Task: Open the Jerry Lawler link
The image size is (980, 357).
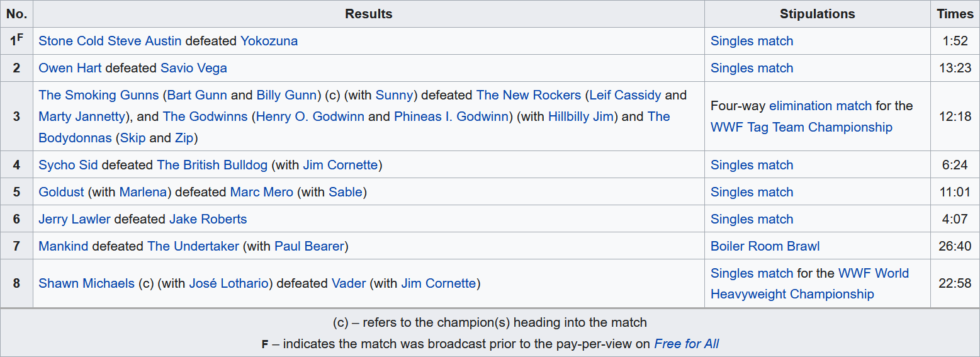Action: (x=74, y=219)
